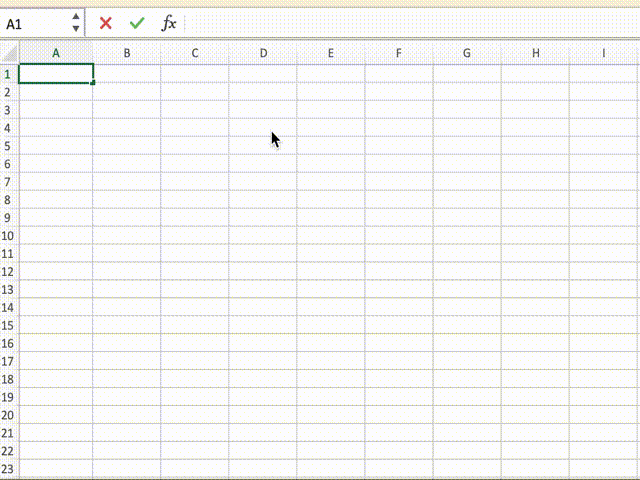This screenshot has width=640, height=480.
Task: Select row 8 header
Action: click(7, 200)
